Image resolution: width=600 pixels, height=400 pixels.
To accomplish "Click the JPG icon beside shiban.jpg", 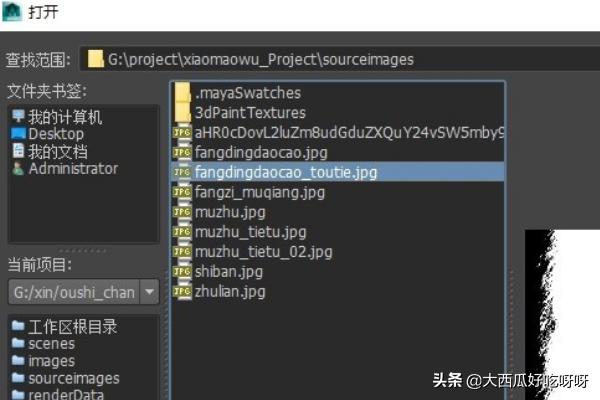I will [182, 272].
